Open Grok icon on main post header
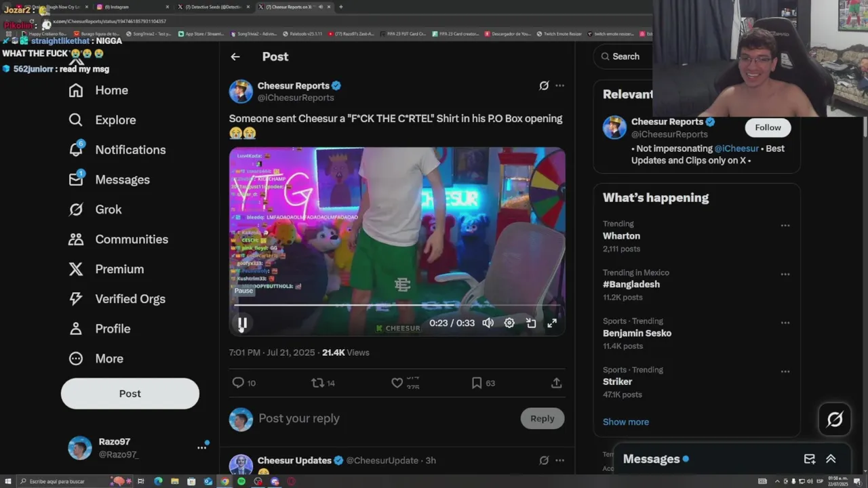The height and width of the screenshot is (488, 868). click(x=544, y=85)
